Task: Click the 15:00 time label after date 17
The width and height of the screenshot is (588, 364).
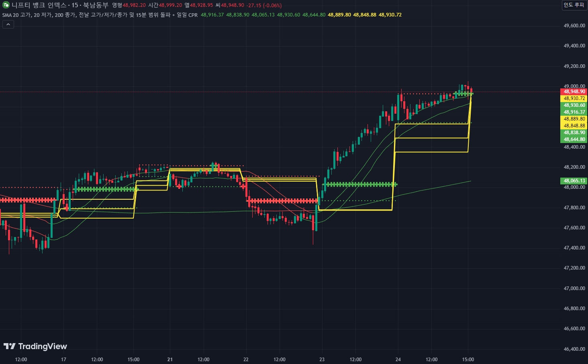Action: click(133, 360)
